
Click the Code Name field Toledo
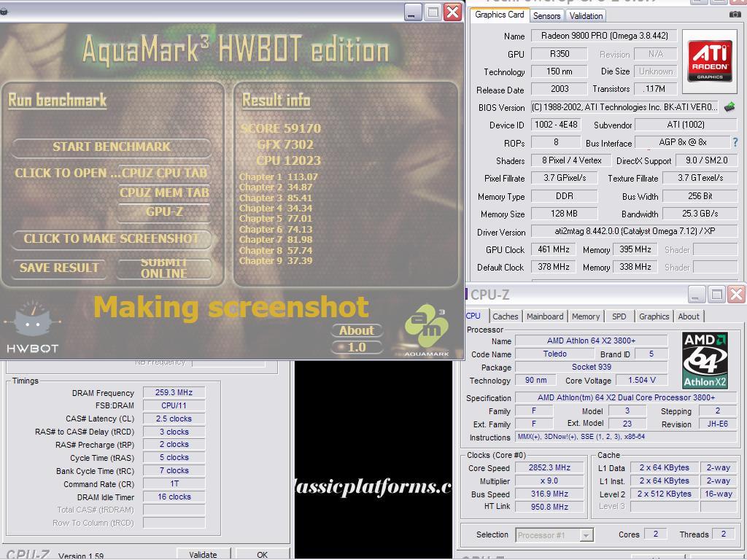click(x=554, y=354)
